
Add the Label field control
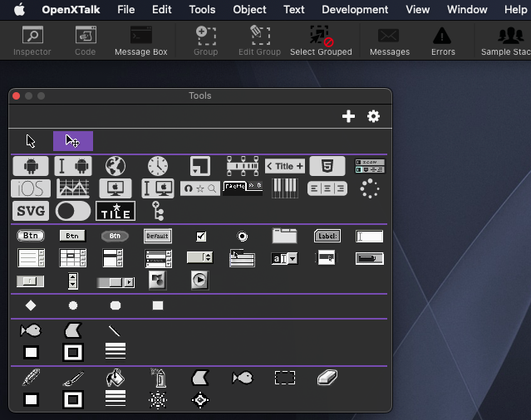tap(327, 236)
